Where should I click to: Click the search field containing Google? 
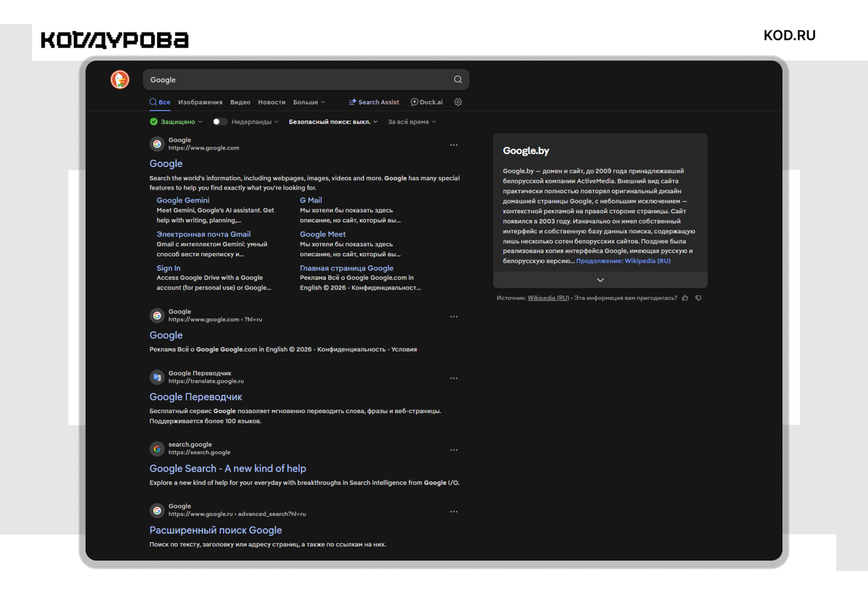point(306,80)
